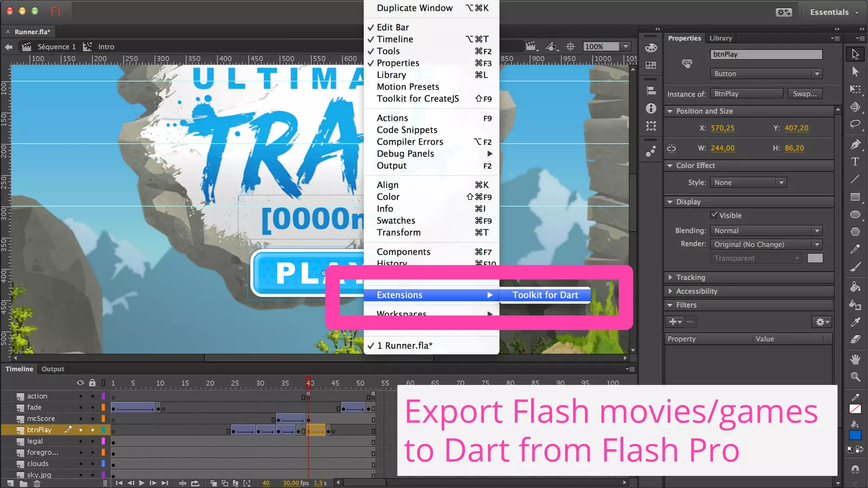Viewport: 868px width, 488px height.
Task: Click the Add filter plus button
Action: point(675,322)
